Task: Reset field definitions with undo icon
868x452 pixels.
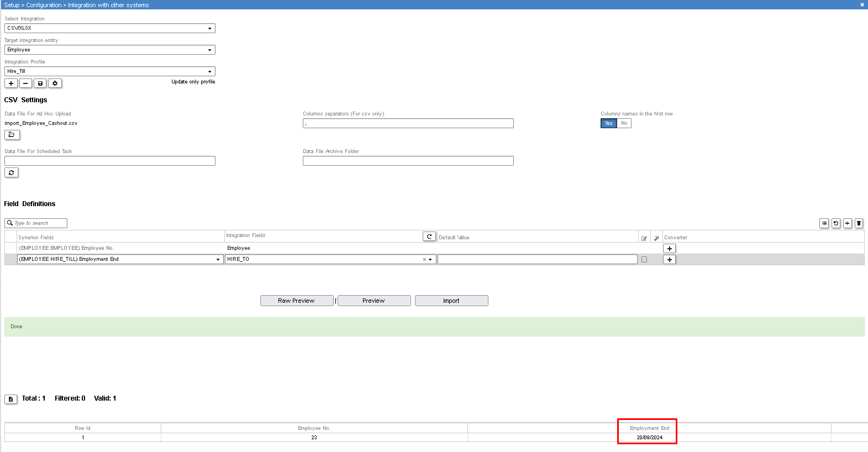Action: coord(836,223)
